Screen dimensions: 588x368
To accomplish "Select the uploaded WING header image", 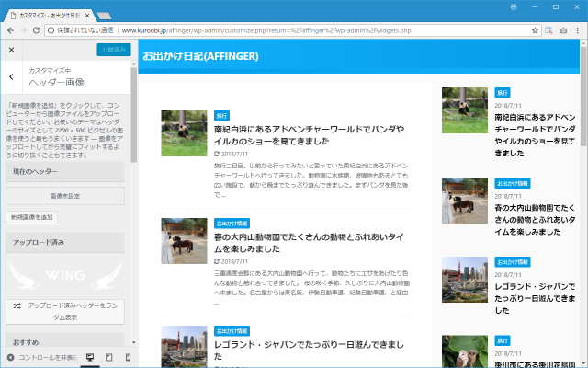I will point(65,273).
